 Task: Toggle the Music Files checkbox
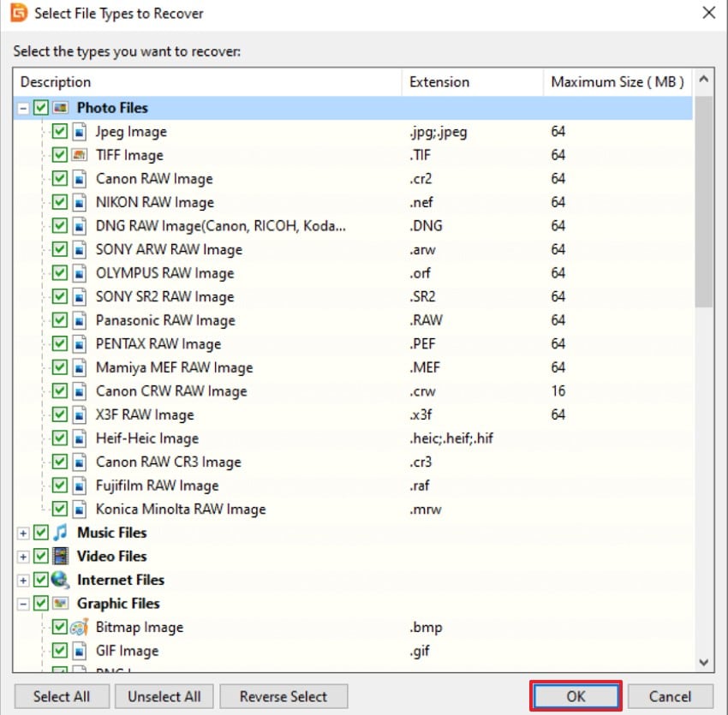tap(41, 533)
